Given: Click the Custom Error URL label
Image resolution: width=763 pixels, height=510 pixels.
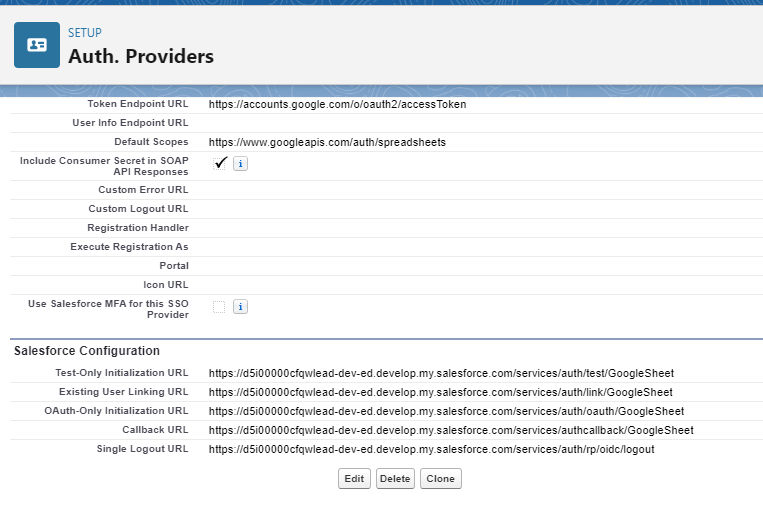Looking at the screenshot, I should coord(143,190).
